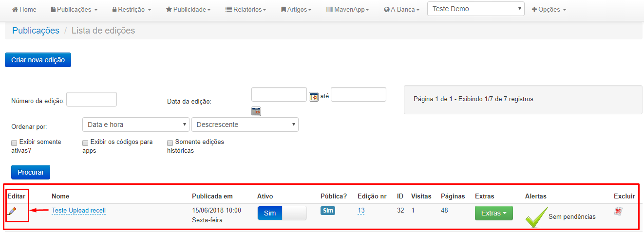Image resolution: width=644 pixels, height=232 pixels.
Task: Open the Restrição menu
Action: (x=132, y=9)
